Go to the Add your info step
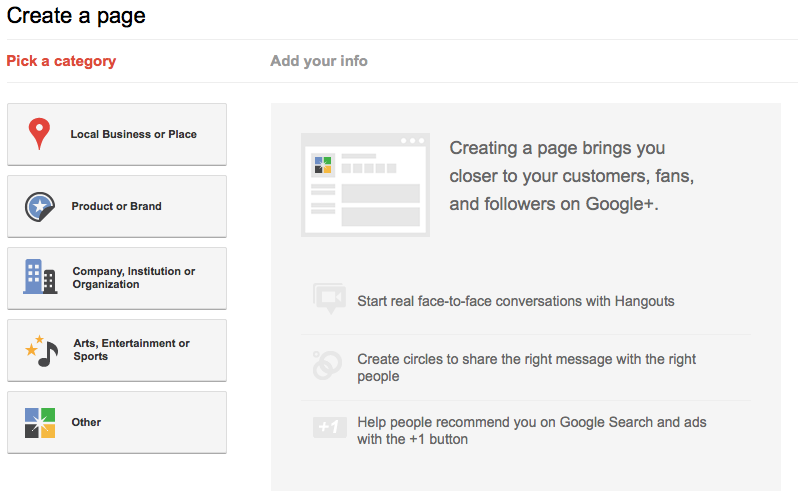The height and width of the screenshot is (503, 798). click(318, 61)
